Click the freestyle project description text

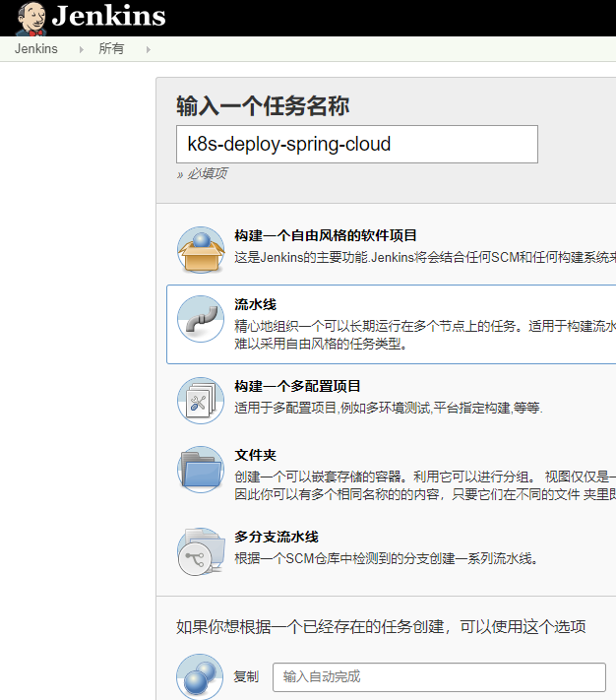tap(425, 257)
